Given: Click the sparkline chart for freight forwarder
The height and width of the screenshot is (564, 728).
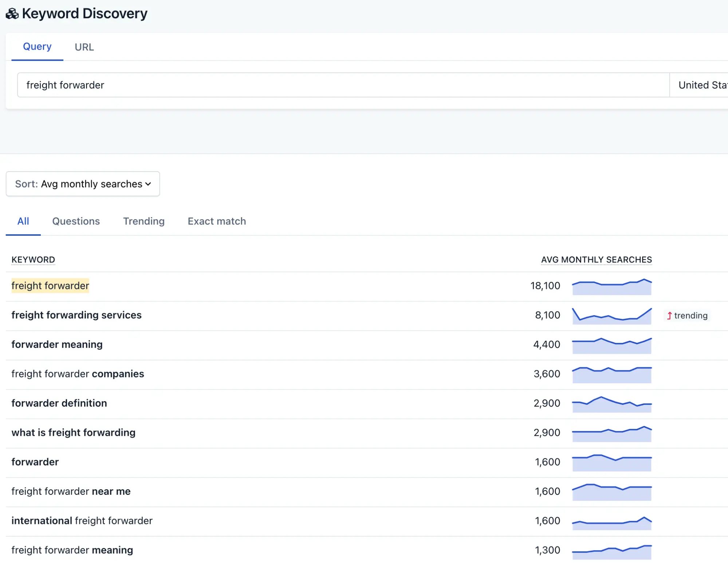Looking at the screenshot, I should click(x=611, y=287).
